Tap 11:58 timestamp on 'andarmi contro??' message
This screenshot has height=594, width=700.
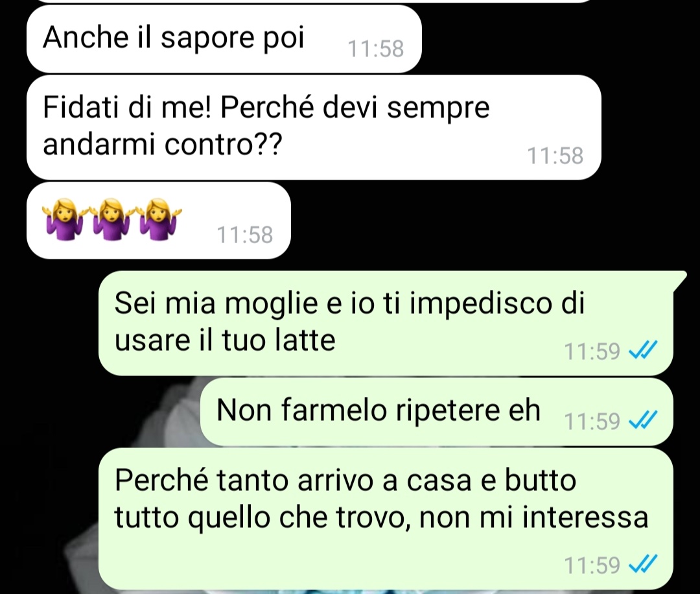click(x=555, y=156)
